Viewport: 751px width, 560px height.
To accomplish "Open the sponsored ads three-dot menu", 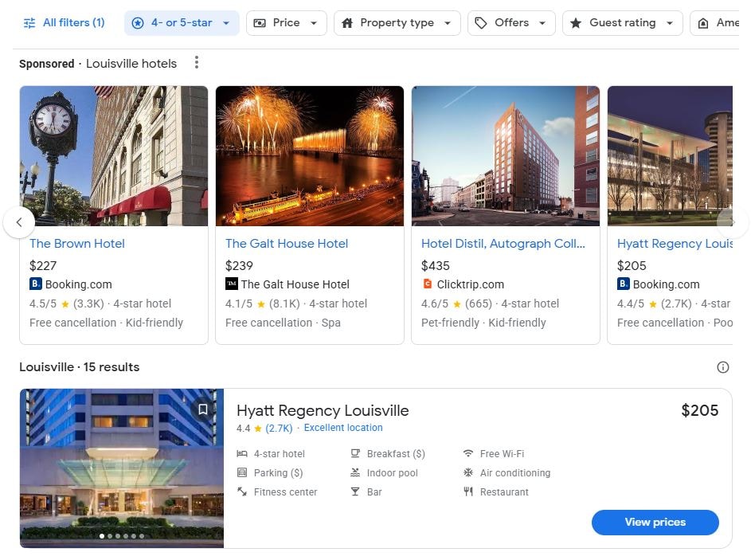I will [197, 62].
